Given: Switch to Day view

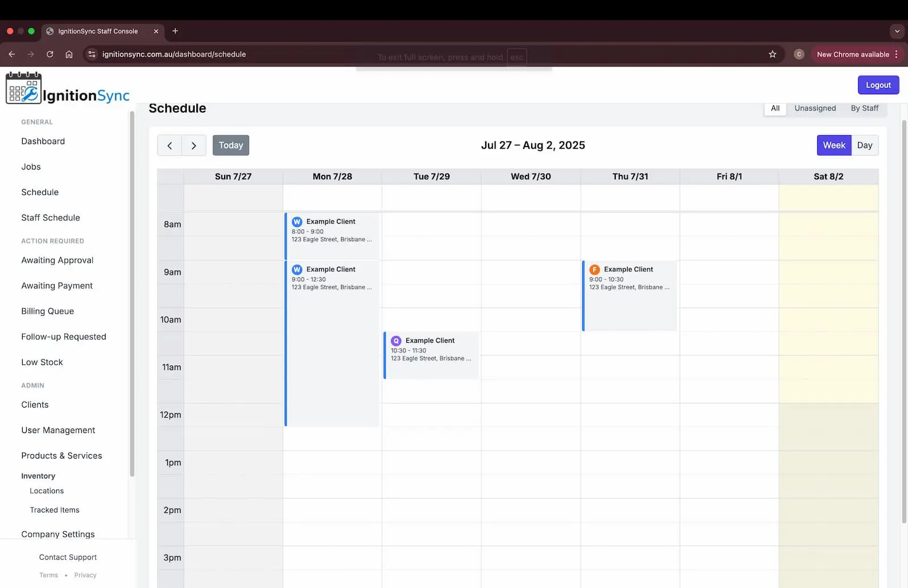Looking at the screenshot, I should 864,145.
